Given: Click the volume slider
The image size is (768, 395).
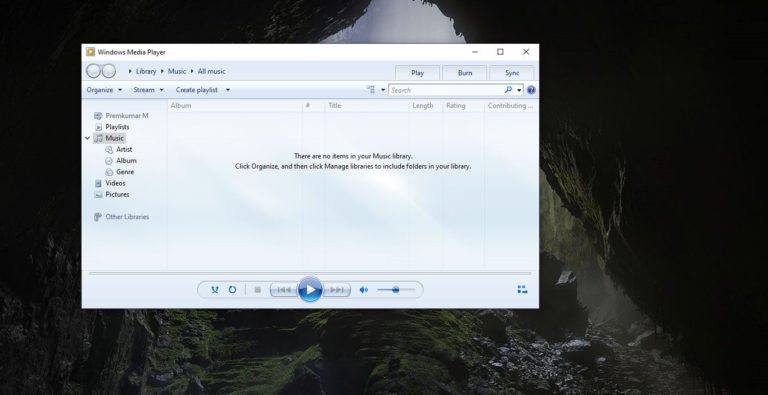Looking at the screenshot, I should (x=396, y=290).
